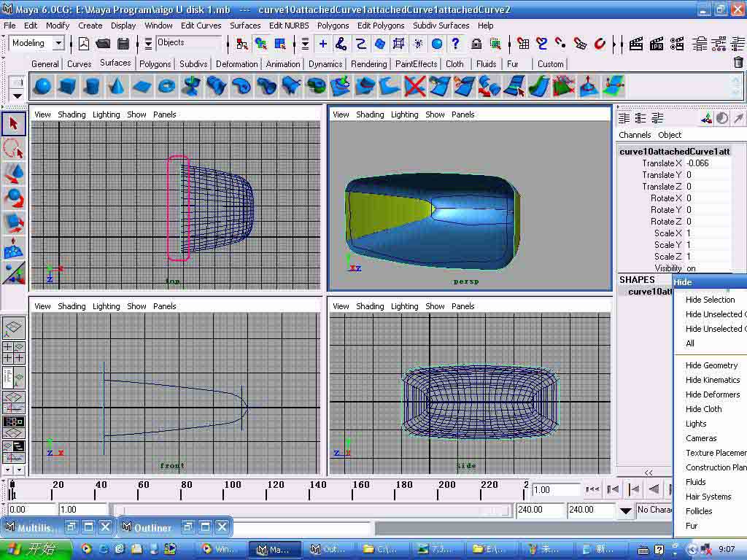Open render globals icon beside IPR button

[x=677, y=44]
